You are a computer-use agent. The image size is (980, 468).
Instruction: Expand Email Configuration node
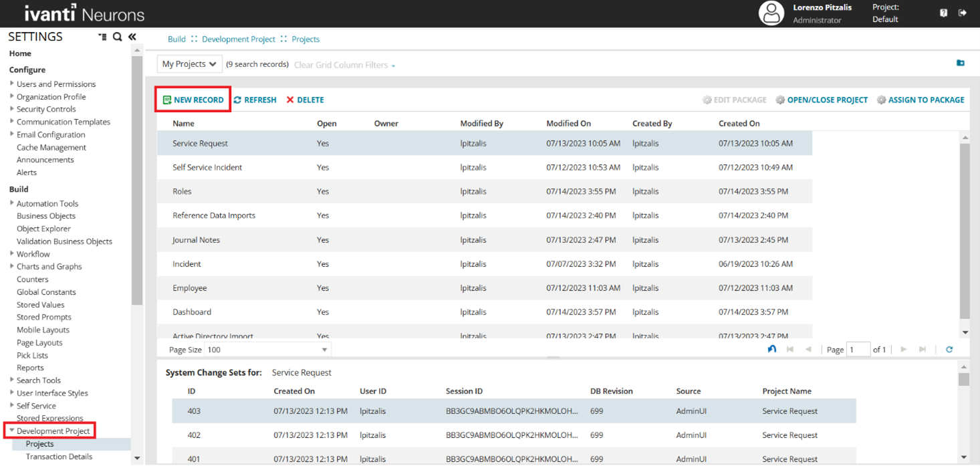point(12,134)
